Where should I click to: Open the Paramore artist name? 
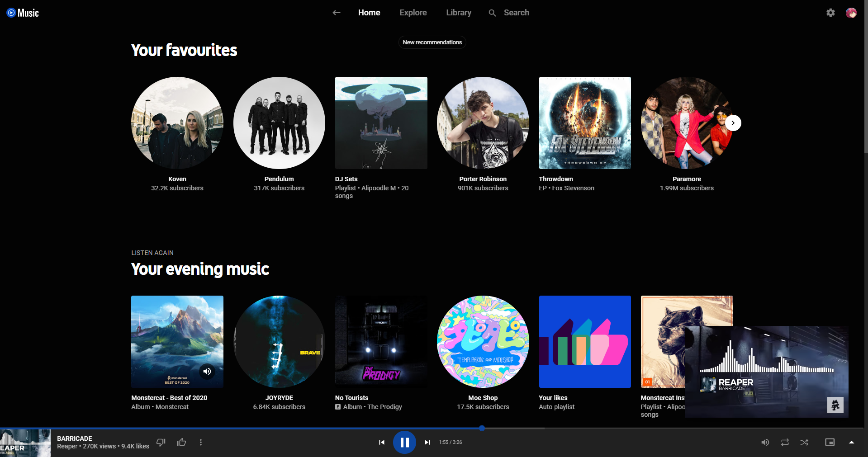click(x=687, y=179)
